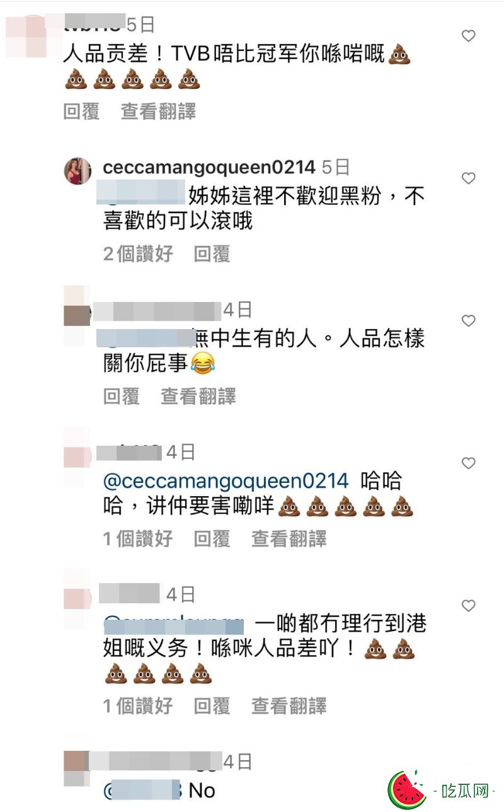The width and height of the screenshot is (504, 812).
Task: View translation of the 港姐嘅义务 comment
Action: click(289, 706)
